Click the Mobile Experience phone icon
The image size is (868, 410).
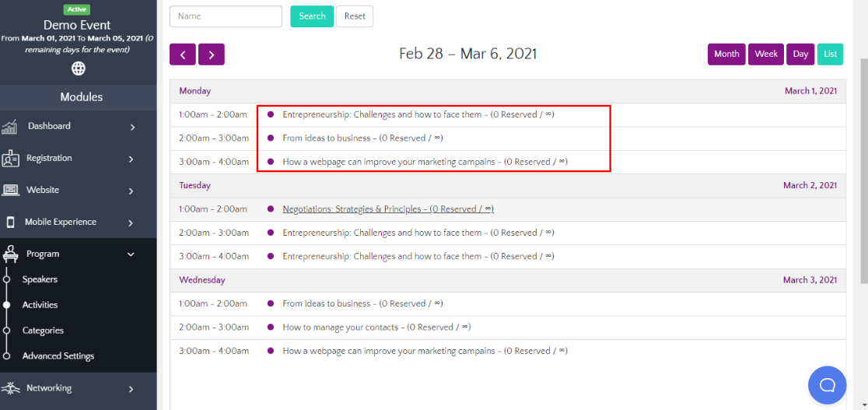[10, 223]
